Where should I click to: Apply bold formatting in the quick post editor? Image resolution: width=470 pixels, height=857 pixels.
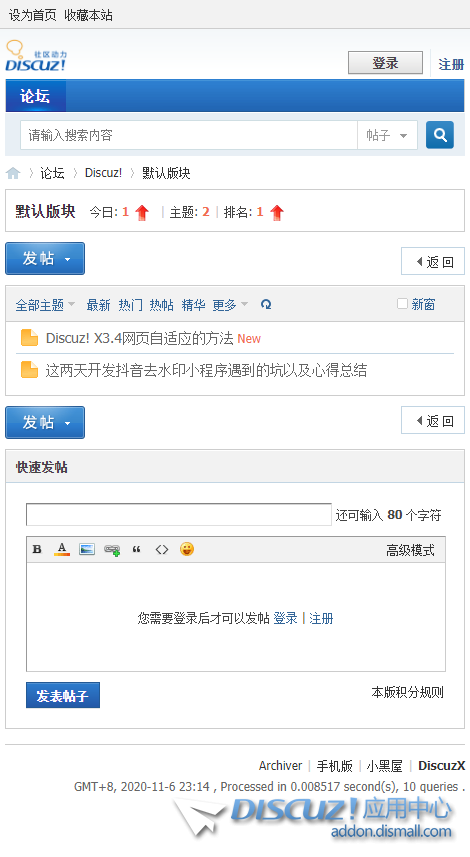point(37,549)
